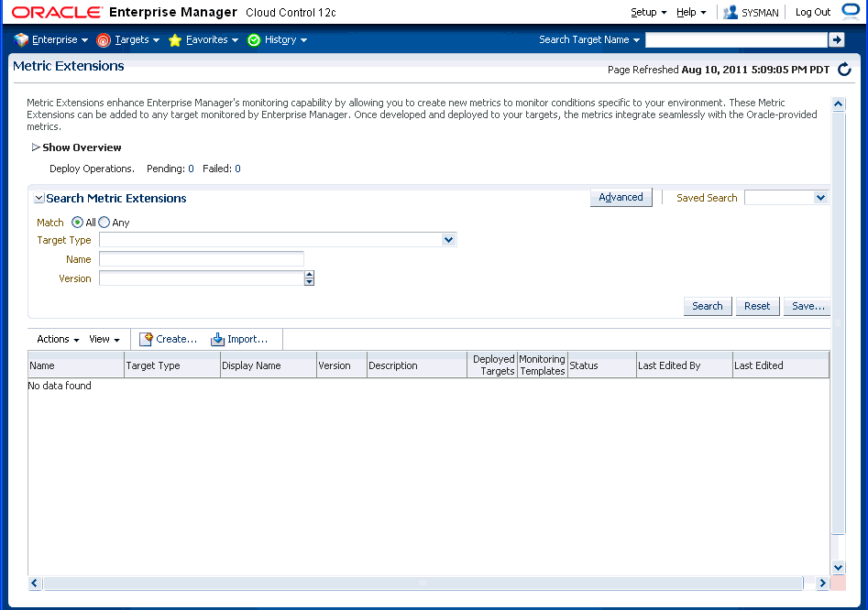Open the Target Type dropdown
Viewport: 868px width, 610px height.
click(x=448, y=239)
